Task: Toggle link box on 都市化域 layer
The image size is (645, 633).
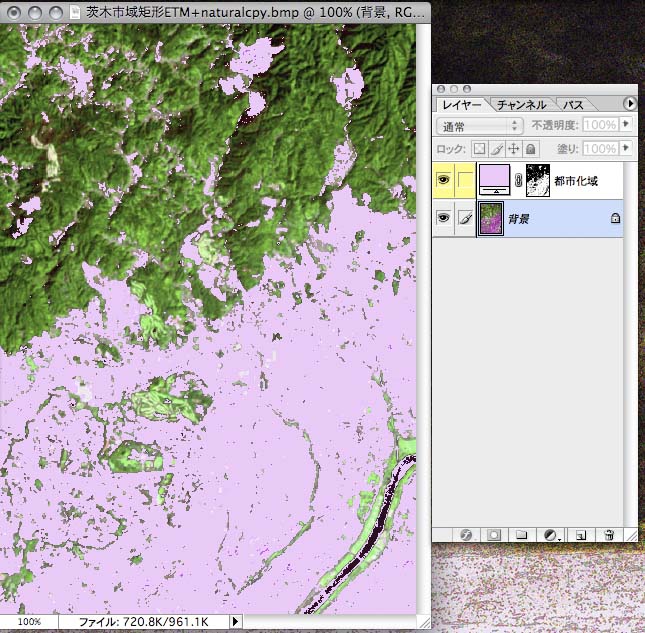Action: [x=465, y=180]
